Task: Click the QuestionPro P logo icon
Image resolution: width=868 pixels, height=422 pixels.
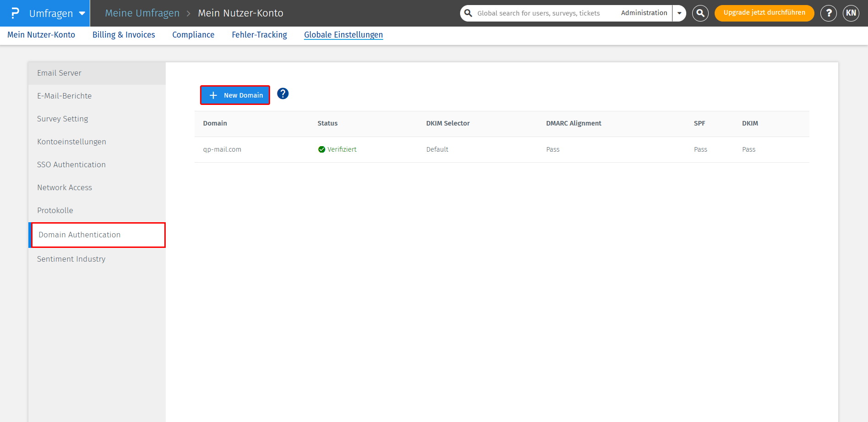Action: pos(15,13)
